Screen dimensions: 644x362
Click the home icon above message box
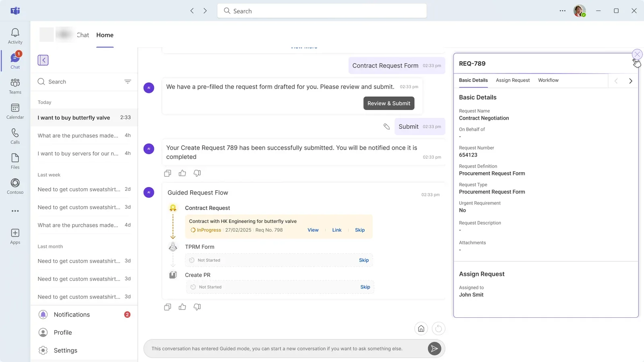(x=421, y=329)
